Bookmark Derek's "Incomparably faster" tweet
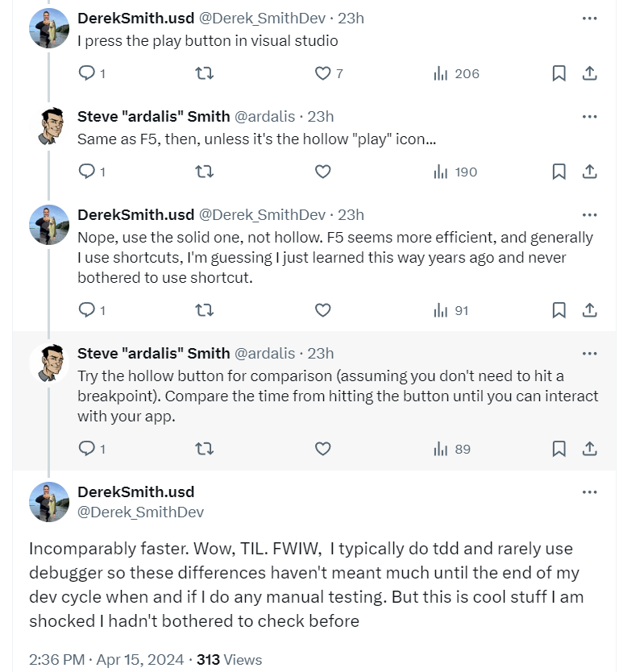Screen dimensions: 619x672 (x=559, y=669)
